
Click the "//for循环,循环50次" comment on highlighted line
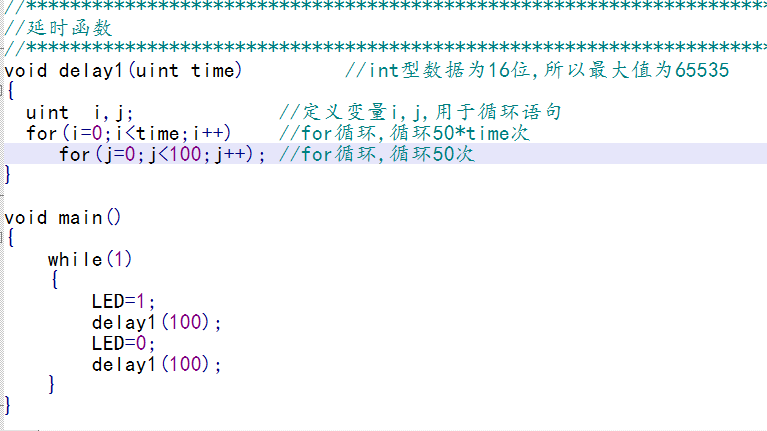[376, 154]
